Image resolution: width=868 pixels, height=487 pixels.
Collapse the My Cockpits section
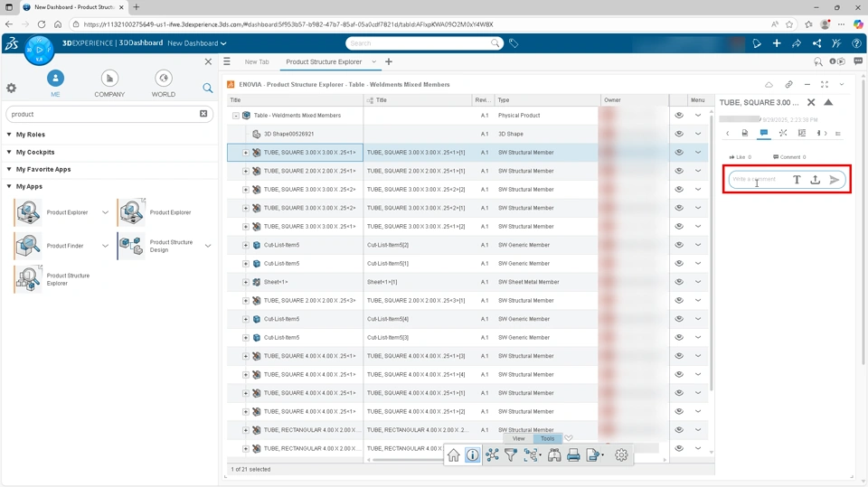[9, 152]
